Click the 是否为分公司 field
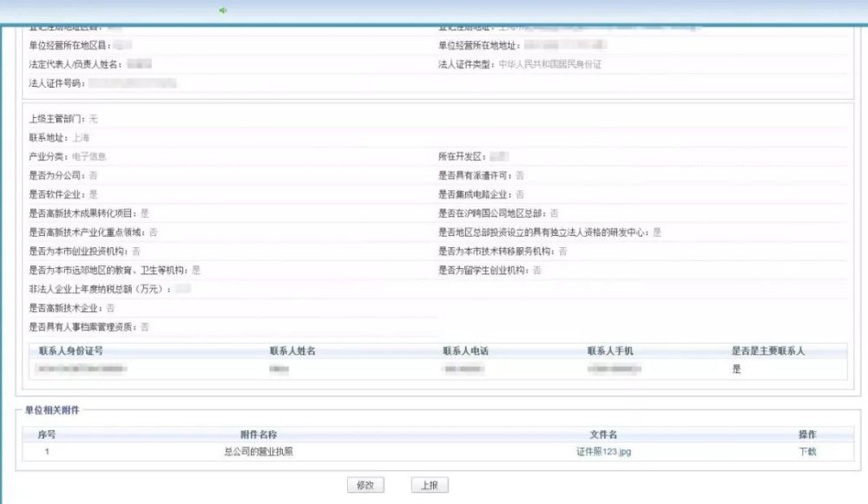Viewport: 868px width, 504px height. coord(63,175)
